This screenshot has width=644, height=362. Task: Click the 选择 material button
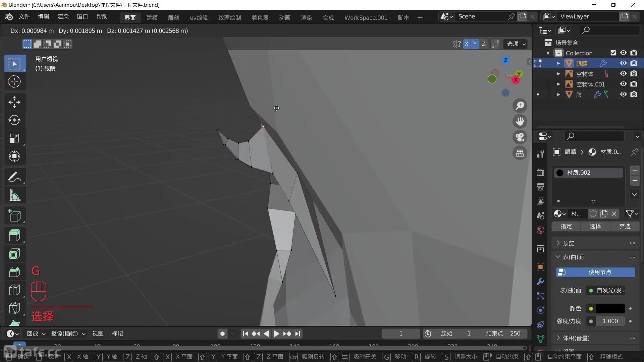[x=595, y=226]
